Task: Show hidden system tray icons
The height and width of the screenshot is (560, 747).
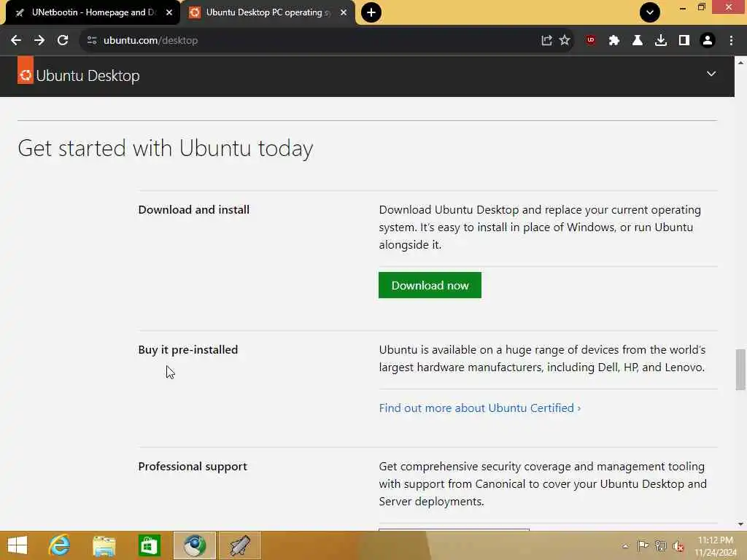Action: pos(625,546)
